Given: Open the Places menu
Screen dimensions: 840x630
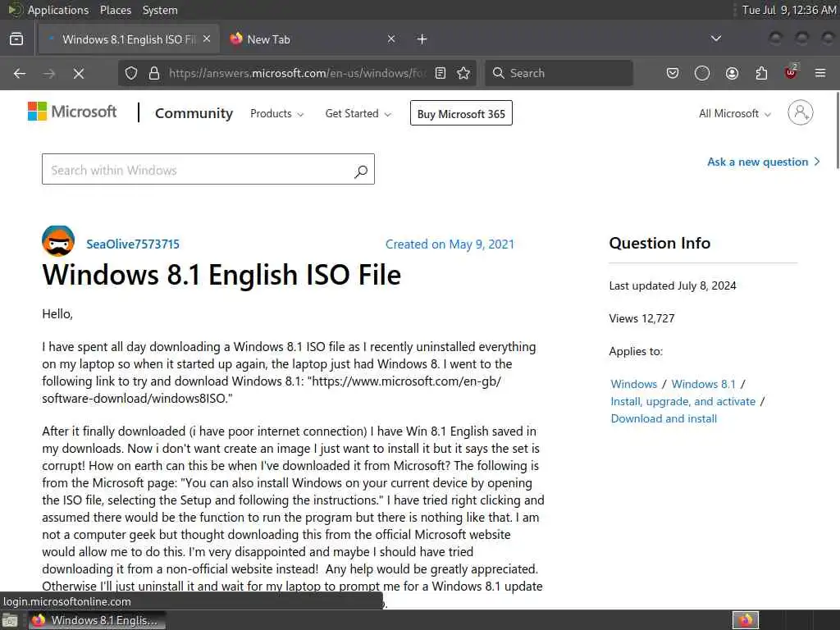Looking at the screenshot, I should [115, 10].
